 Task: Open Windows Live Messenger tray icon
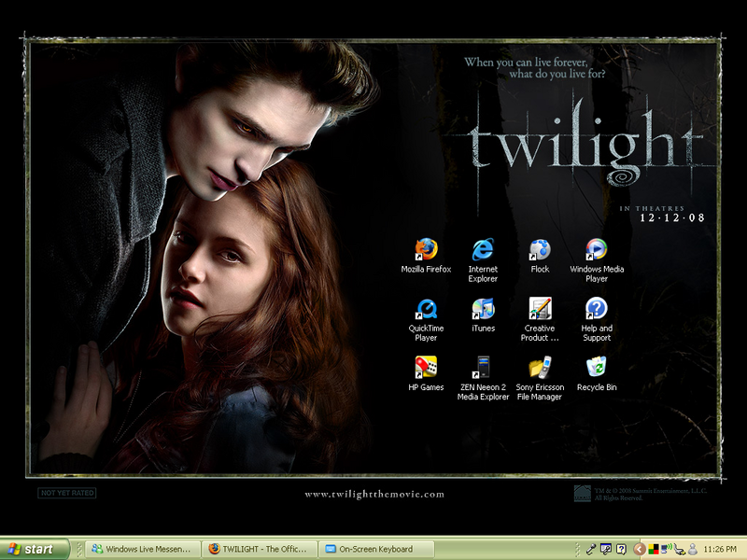coord(693,549)
